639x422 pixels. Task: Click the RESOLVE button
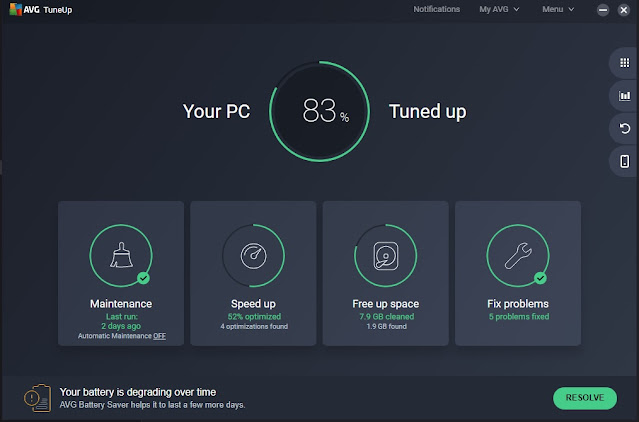(x=585, y=398)
